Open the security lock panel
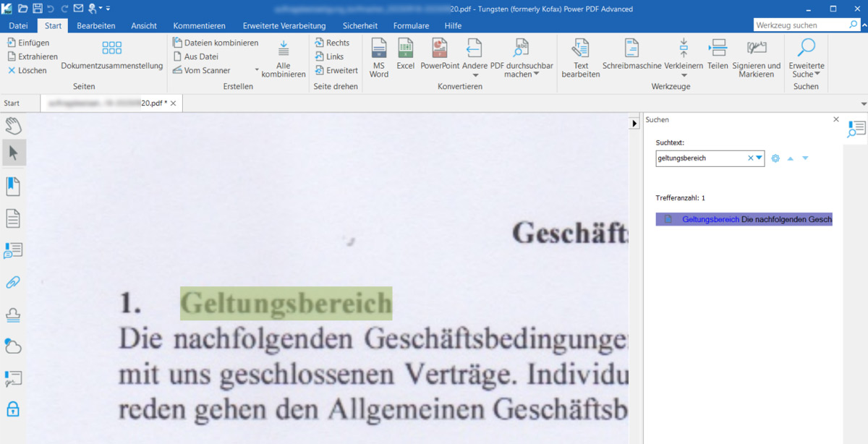 pos(13,409)
